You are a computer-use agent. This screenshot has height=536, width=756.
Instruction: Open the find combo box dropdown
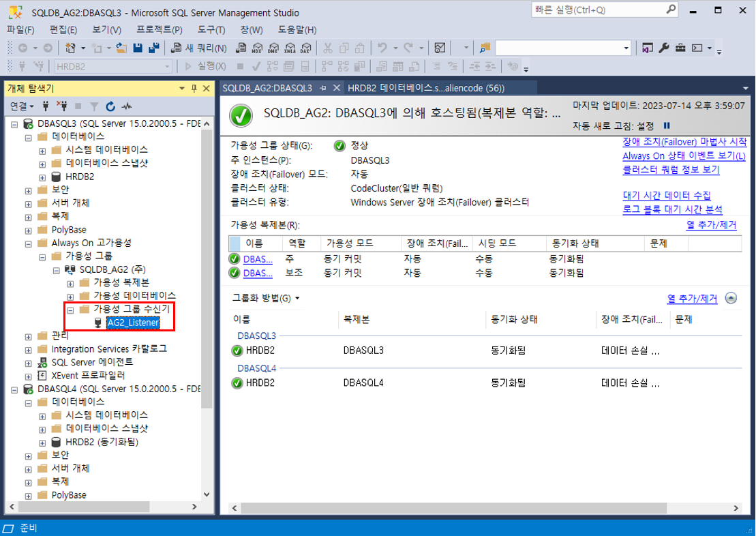point(626,48)
